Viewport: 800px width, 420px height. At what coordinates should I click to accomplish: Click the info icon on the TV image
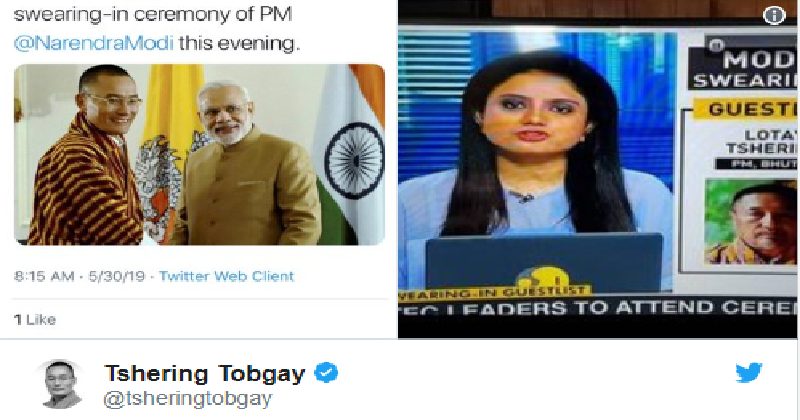click(x=773, y=15)
